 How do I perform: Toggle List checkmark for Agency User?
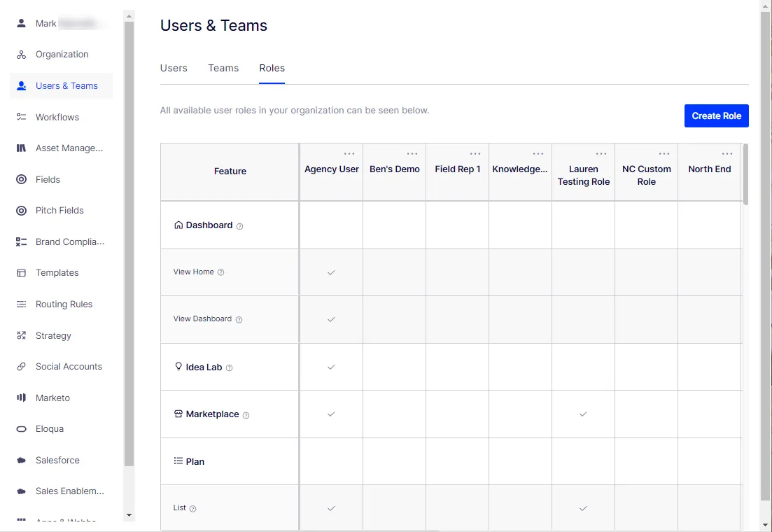tap(331, 508)
